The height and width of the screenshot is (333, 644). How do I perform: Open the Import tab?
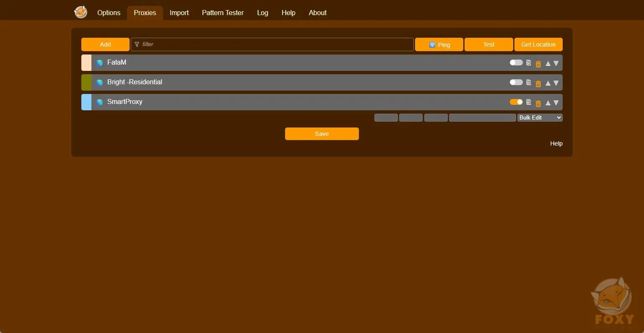click(x=179, y=13)
